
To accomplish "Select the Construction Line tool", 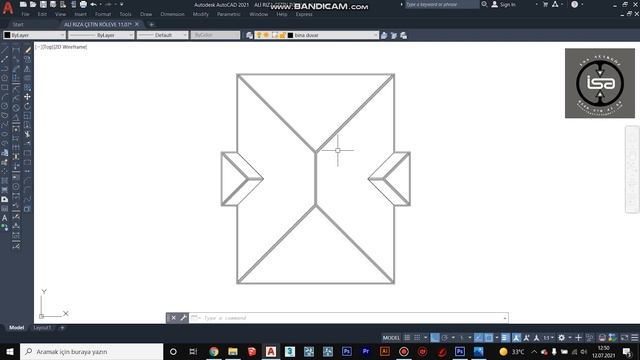I will tap(4, 59).
